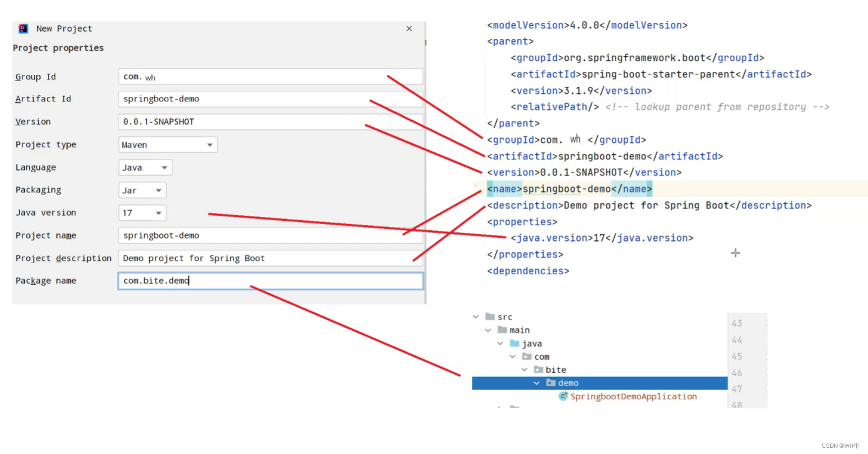
Task: Click the version 0.0.1-SNAPSHOT line in pom
Action: [x=584, y=172]
